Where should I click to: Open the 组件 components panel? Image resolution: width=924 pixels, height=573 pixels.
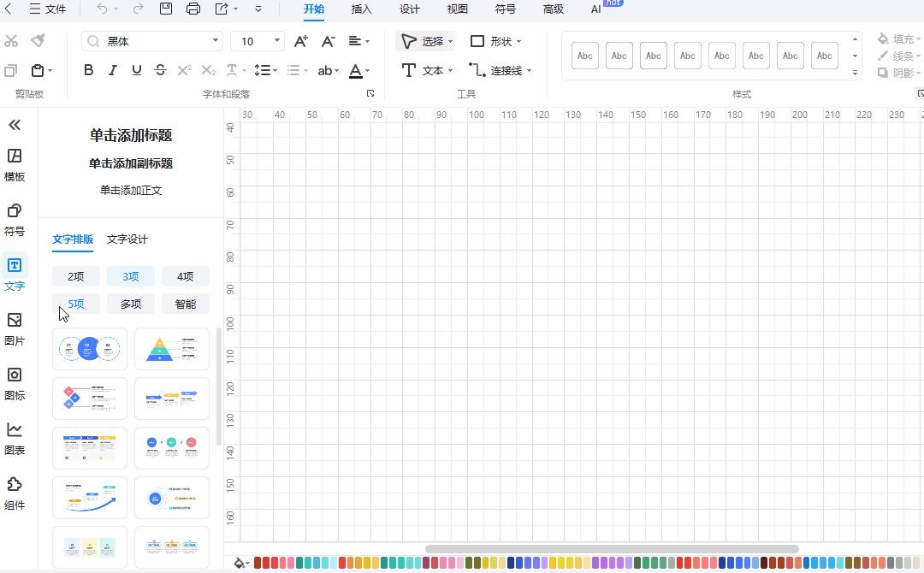[x=15, y=493]
